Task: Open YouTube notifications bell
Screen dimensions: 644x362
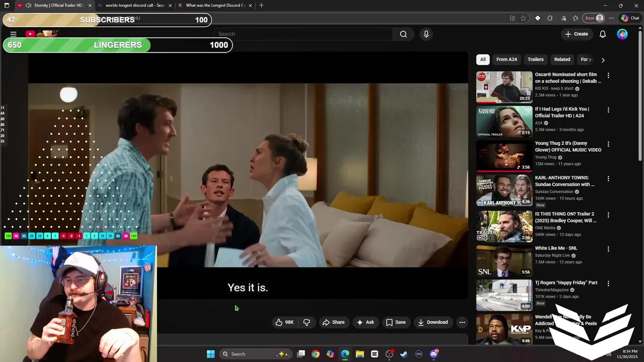Action: (603, 34)
